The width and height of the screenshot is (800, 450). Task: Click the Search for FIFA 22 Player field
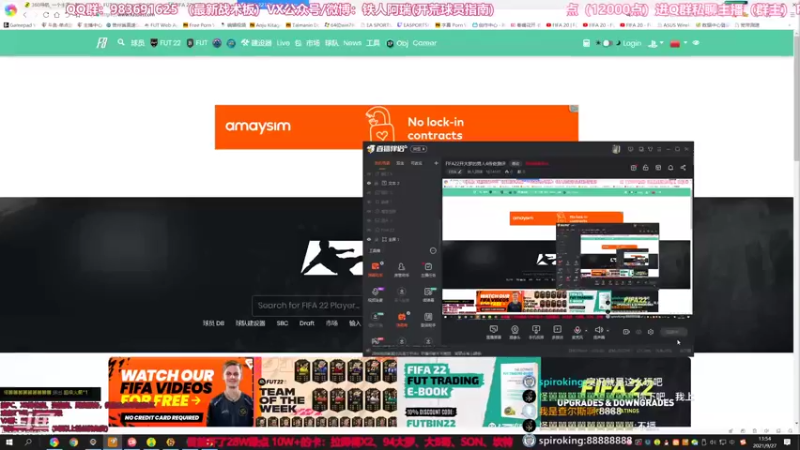(x=308, y=306)
